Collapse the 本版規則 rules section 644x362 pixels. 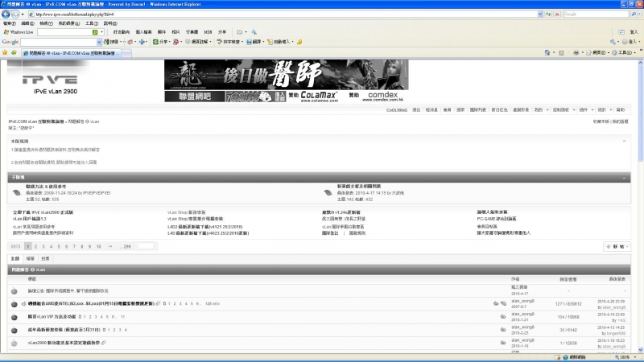tap(624, 142)
